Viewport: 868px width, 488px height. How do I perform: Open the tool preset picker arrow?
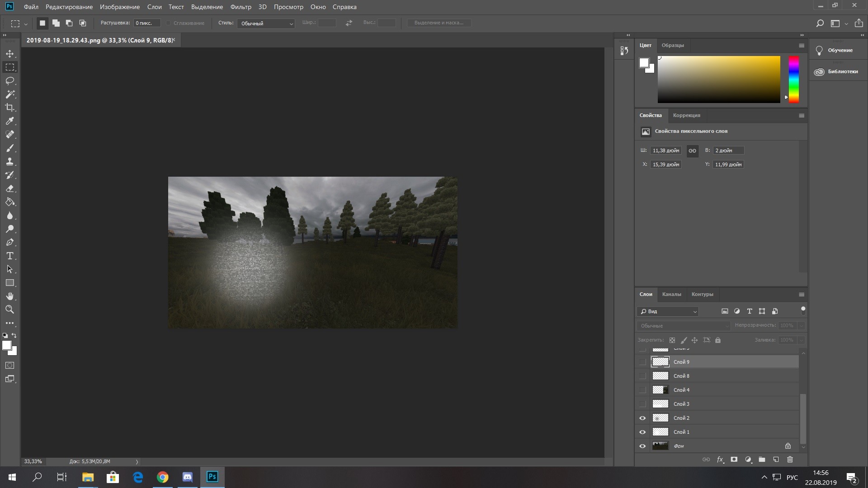point(26,23)
